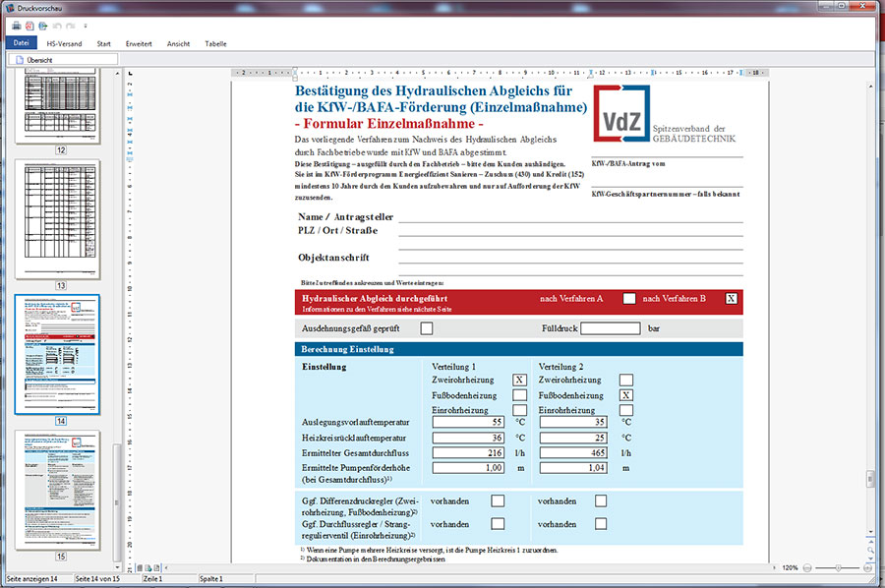Click the greyed redo arrow icon
This screenshot has height=588, width=885.
pyautogui.click(x=71, y=26)
